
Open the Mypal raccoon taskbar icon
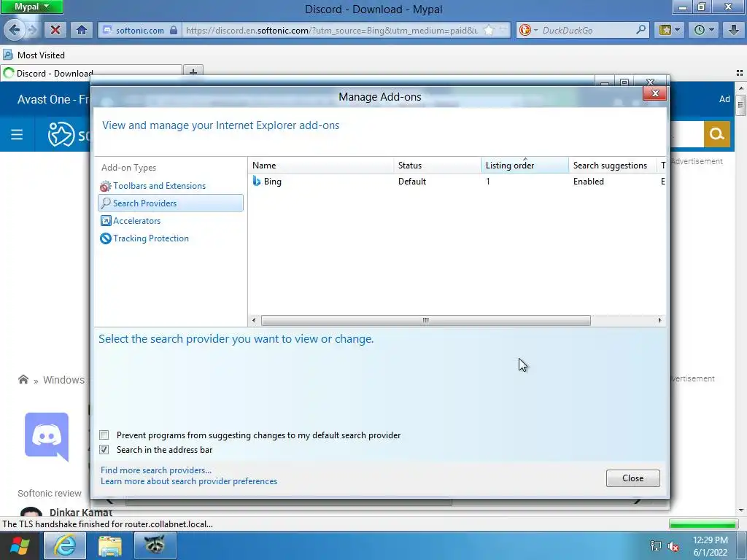coord(155,545)
